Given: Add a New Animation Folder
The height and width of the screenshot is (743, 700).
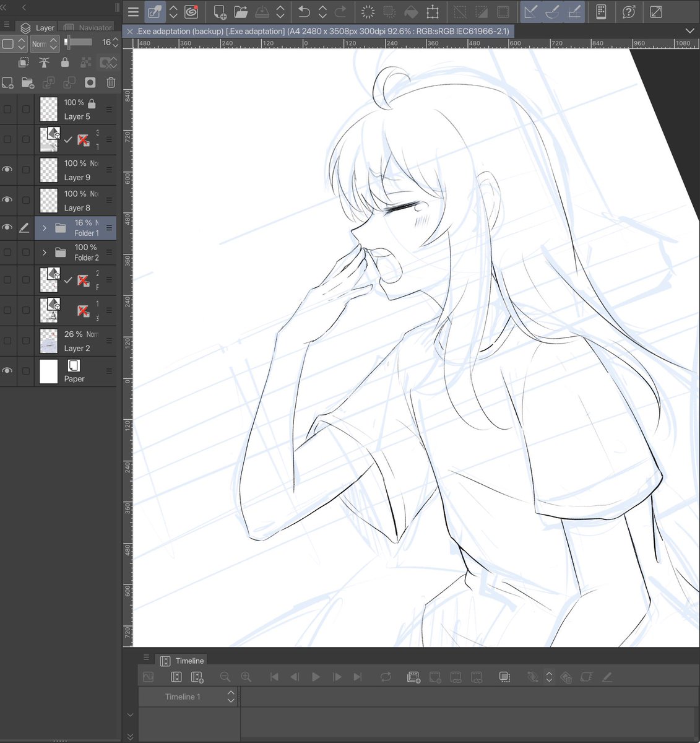Looking at the screenshot, I should pos(413,677).
